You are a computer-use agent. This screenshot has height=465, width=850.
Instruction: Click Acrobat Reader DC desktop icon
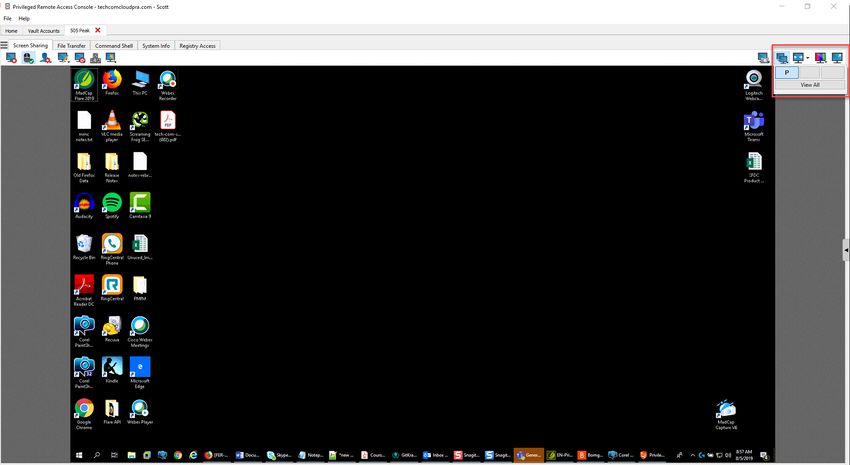(84, 290)
